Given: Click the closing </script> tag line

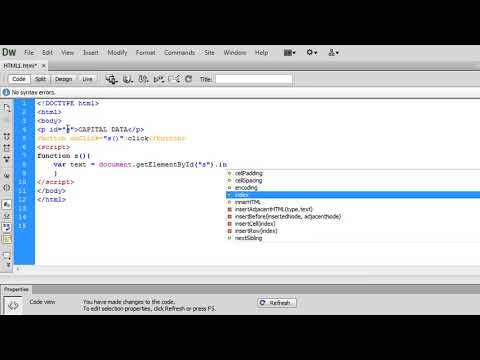Looking at the screenshot, I should click(x=55, y=182).
